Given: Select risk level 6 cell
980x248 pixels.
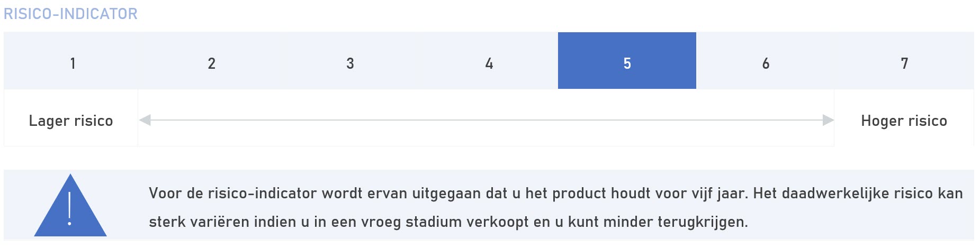Looking at the screenshot, I should pyautogui.click(x=766, y=61).
